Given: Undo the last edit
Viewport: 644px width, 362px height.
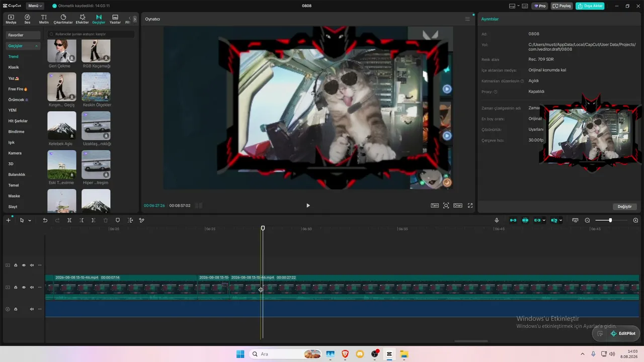Looking at the screenshot, I should tap(45, 220).
